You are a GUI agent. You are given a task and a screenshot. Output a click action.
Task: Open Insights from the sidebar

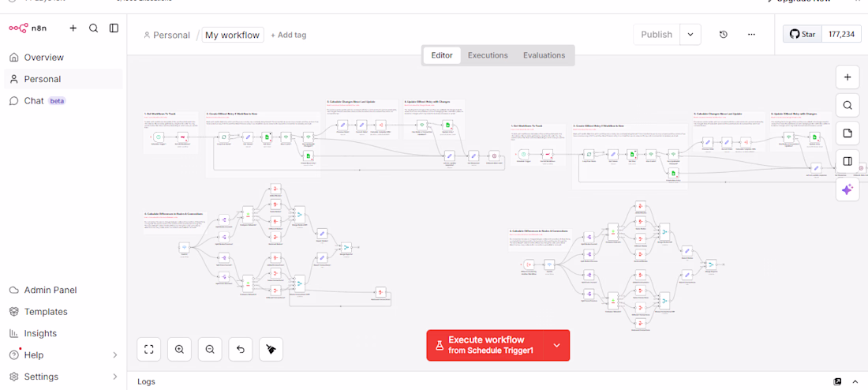pos(63,333)
